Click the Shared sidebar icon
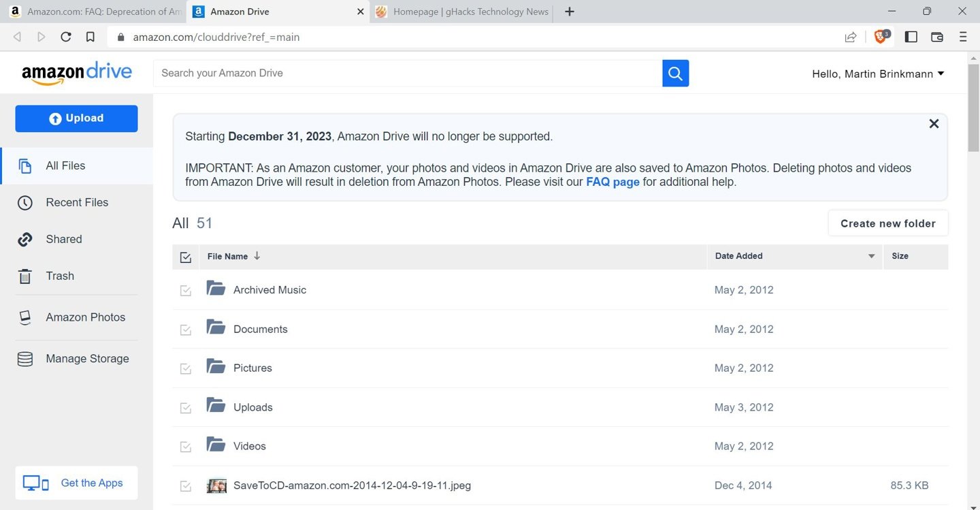This screenshot has height=510, width=980. coord(24,239)
